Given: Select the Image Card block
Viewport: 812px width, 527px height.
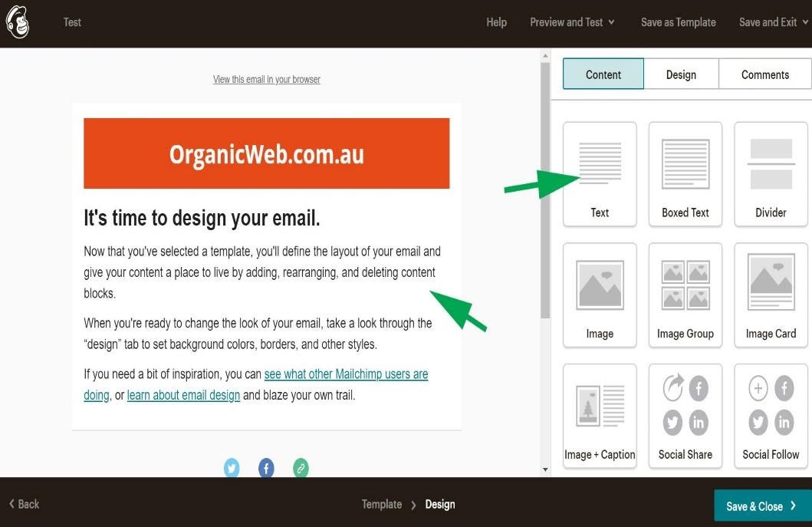Looking at the screenshot, I should (x=770, y=294).
